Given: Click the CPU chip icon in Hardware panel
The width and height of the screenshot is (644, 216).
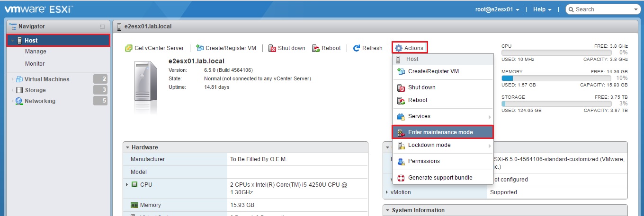Looking at the screenshot, I should tap(134, 185).
